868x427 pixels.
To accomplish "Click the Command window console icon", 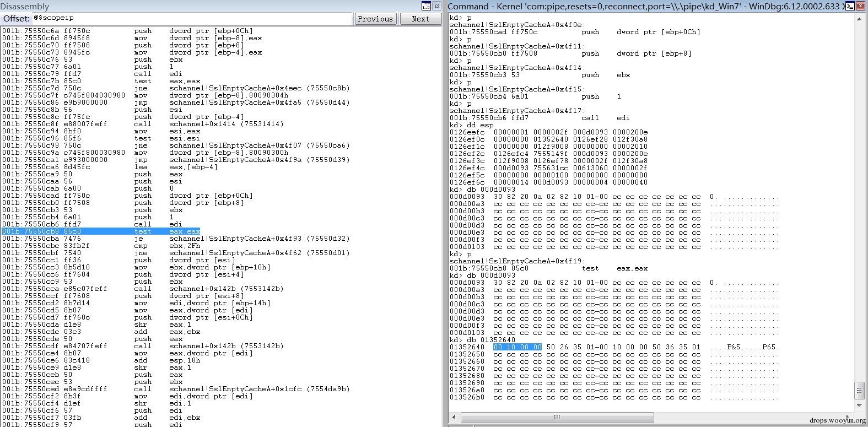I will (x=850, y=6).
